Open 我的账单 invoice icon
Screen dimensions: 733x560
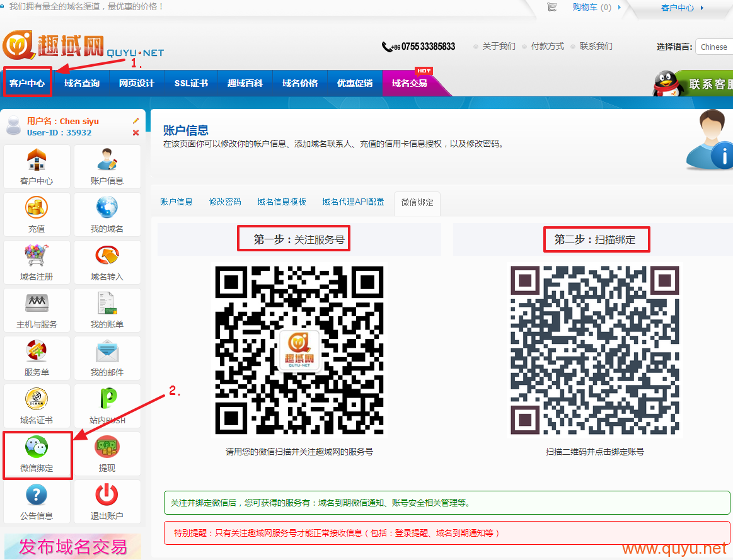[x=107, y=303]
